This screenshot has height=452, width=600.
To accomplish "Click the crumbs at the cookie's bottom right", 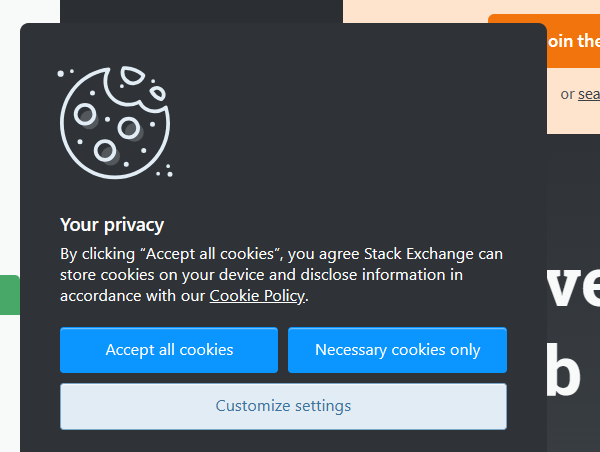I will point(165,171).
